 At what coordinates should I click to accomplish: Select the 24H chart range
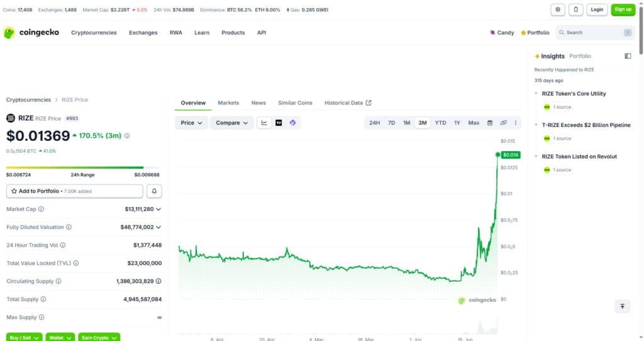point(374,123)
